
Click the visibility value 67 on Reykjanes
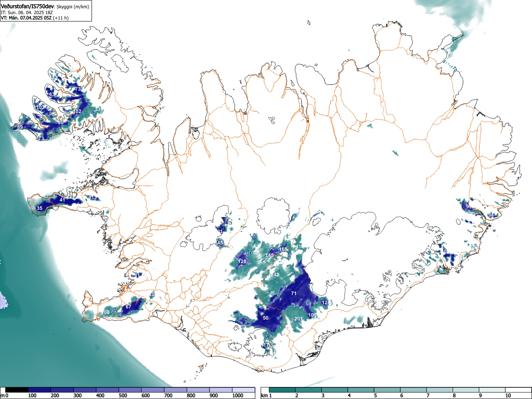(x=128, y=307)
